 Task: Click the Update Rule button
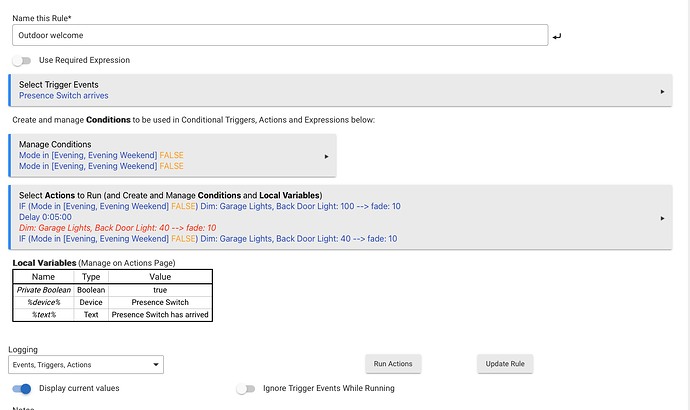tap(505, 363)
